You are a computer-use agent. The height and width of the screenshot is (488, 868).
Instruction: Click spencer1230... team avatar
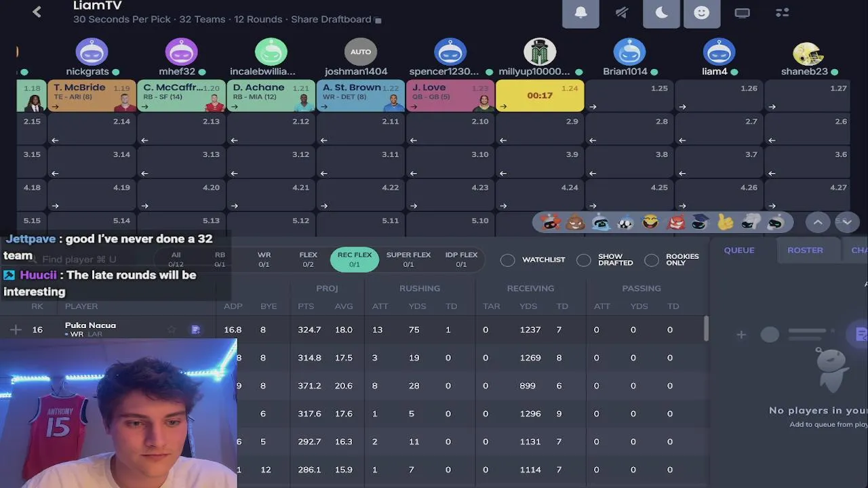(x=450, y=52)
